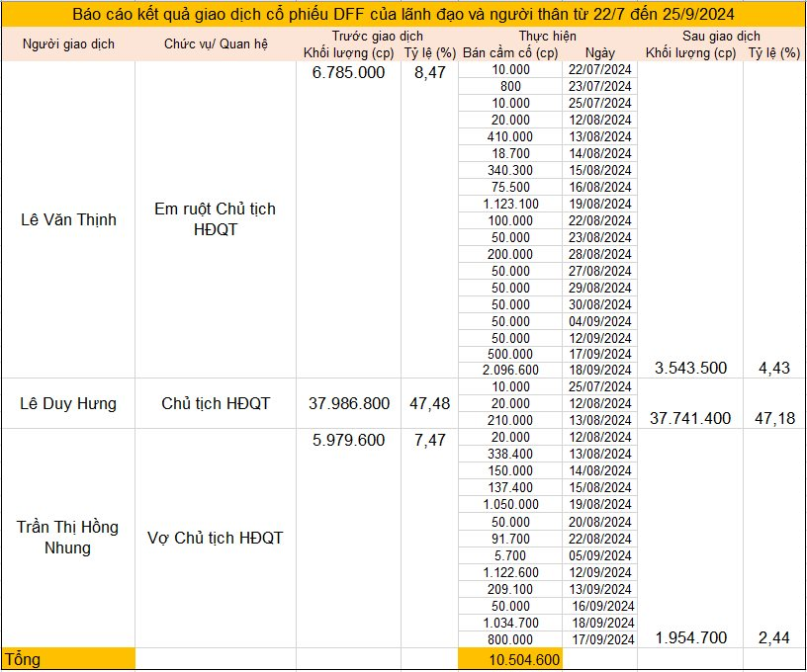The height and width of the screenshot is (672, 807).
Task: Select the 2.096.600 sold shares cell
Action: tap(510, 370)
